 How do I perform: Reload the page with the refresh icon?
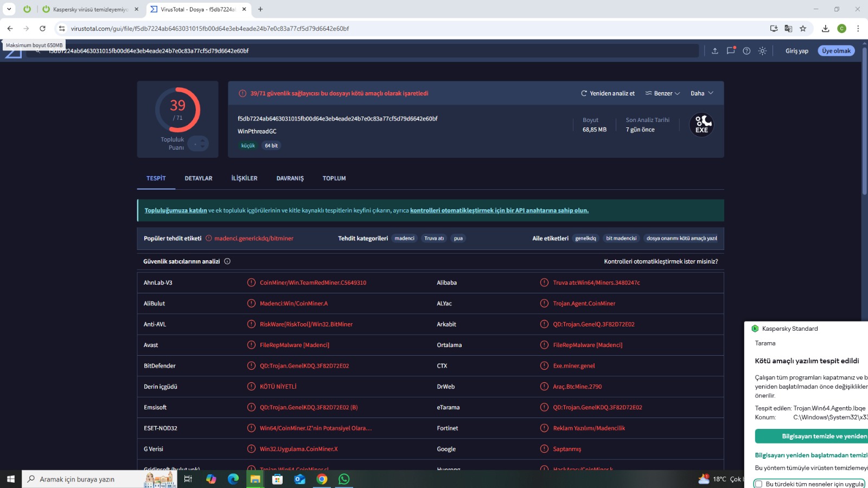tap(42, 28)
